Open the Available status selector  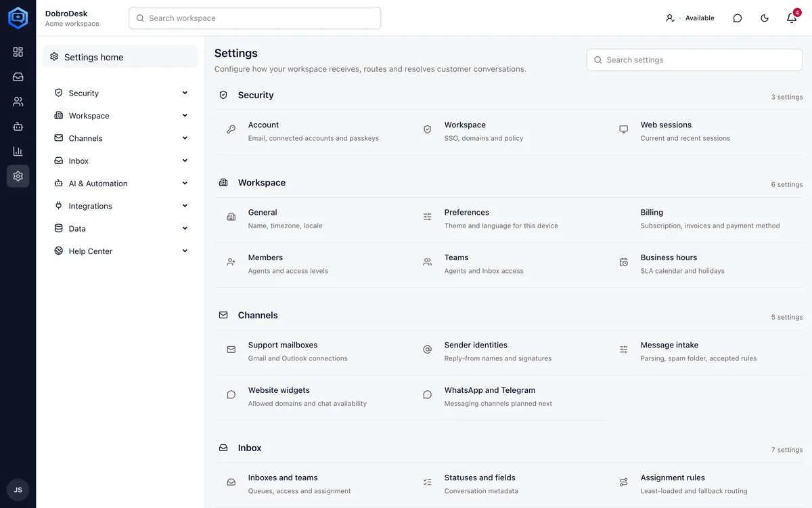pos(690,18)
